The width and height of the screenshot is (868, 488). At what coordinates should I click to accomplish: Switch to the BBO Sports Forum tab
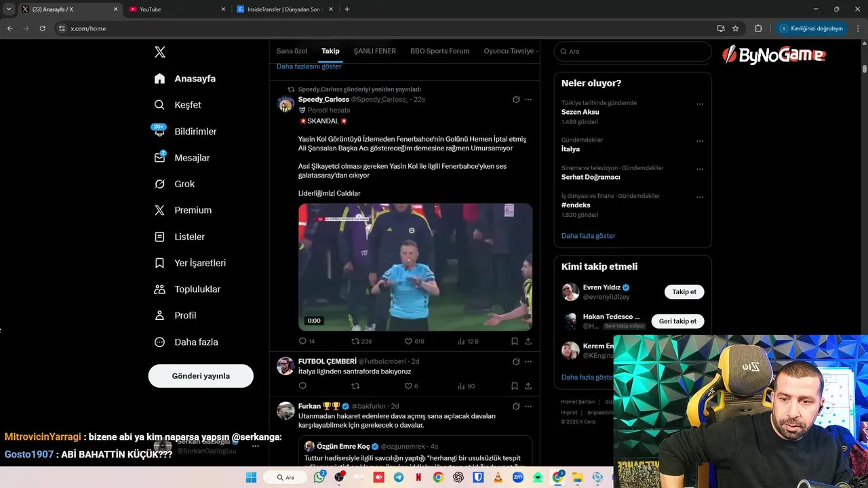tap(439, 52)
